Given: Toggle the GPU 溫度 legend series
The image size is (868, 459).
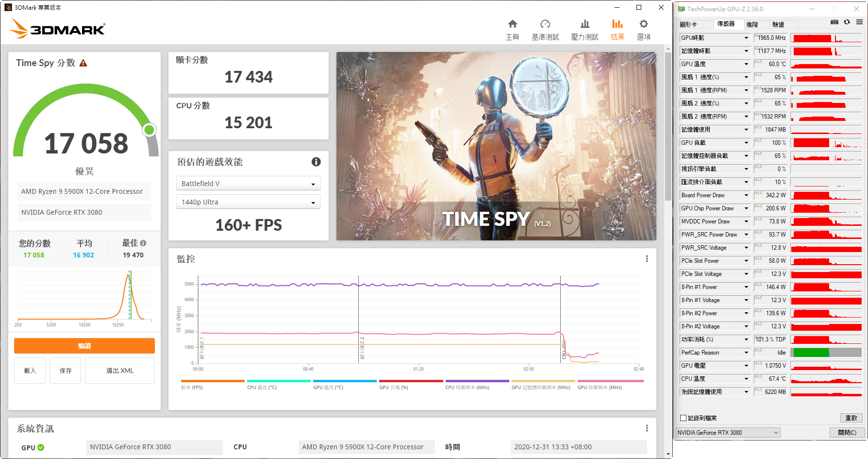Looking at the screenshot, I should [x=345, y=385].
